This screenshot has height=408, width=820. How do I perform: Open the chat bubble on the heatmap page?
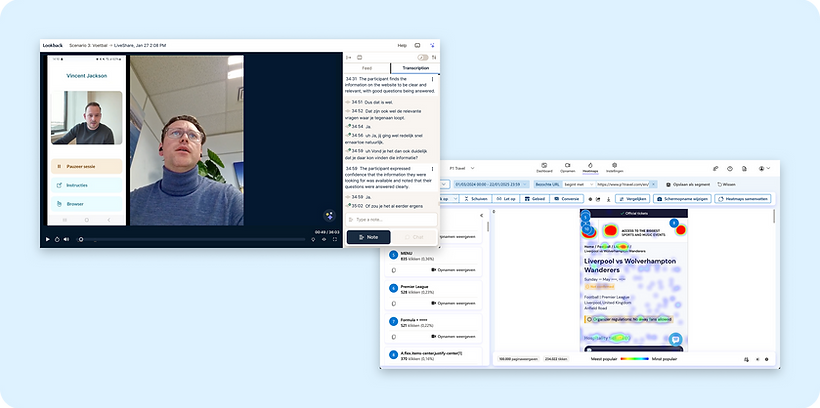pyautogui.click(x=676, y=339)
